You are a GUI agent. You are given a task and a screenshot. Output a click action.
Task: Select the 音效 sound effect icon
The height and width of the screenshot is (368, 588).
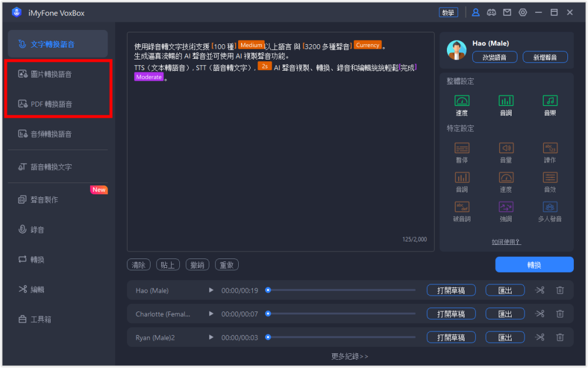[x=550, y=177]
